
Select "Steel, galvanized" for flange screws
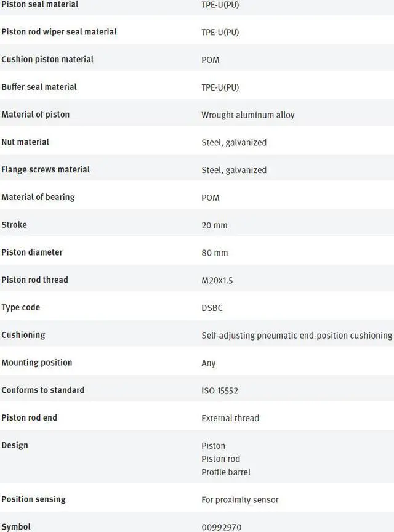[234, 170]
